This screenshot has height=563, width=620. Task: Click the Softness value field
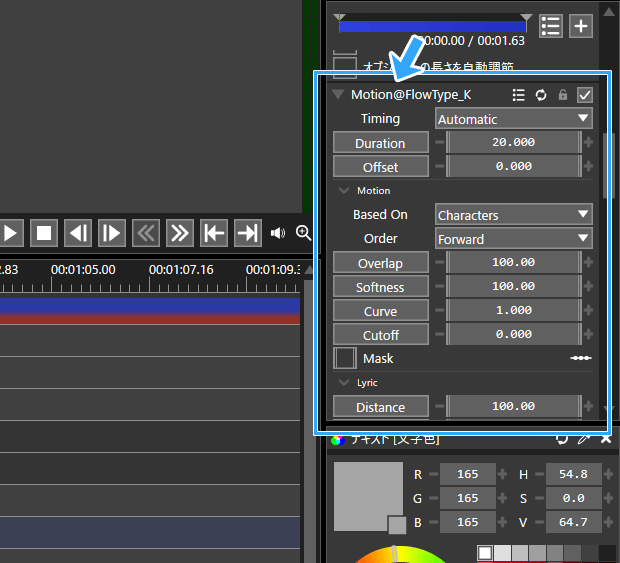514,287
